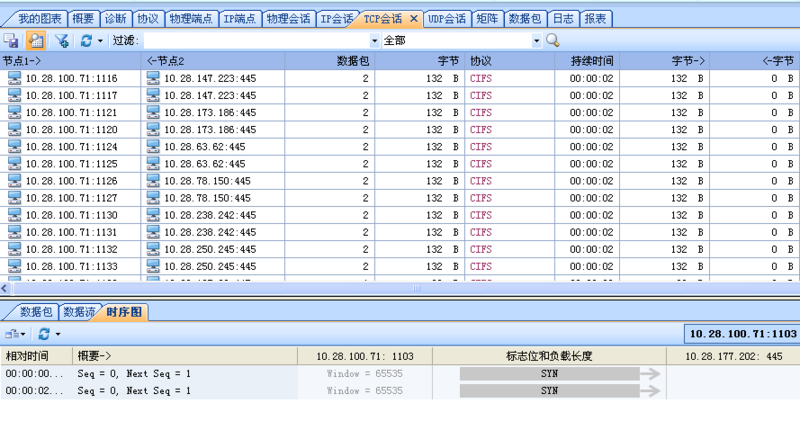Click the node icon for 10.28.147.223:445 first row
The image size is (800, 439).
[153, 78]
